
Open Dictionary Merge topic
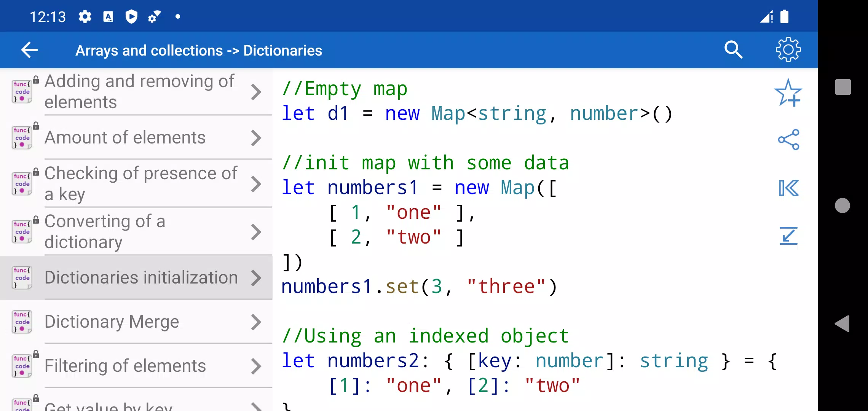pyautogui.click(x=136, y=322)
